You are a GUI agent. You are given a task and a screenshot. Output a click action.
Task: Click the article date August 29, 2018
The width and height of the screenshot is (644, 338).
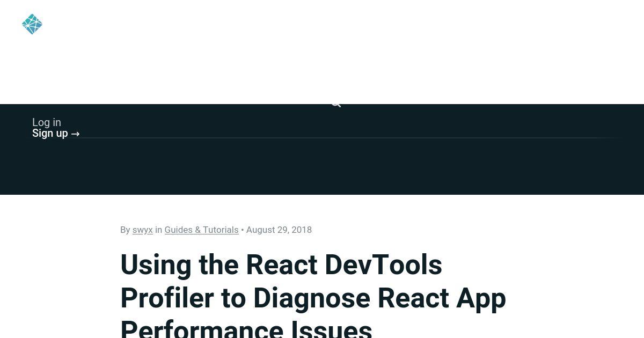(279, 230)
